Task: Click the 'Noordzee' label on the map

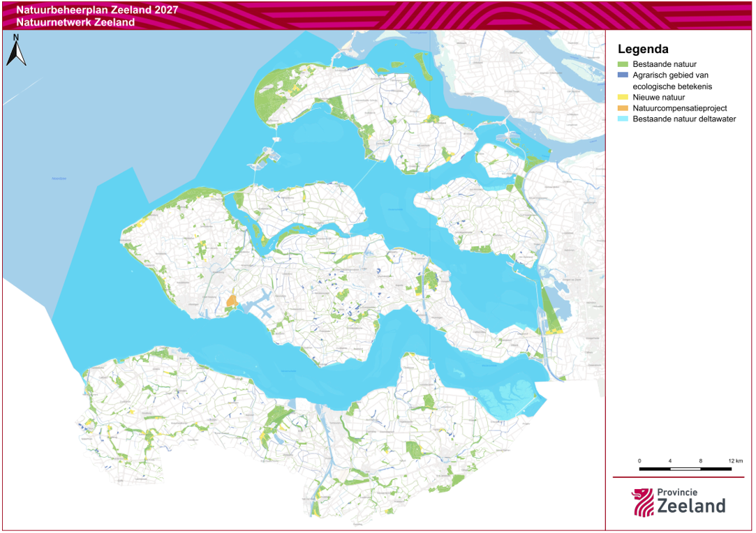Action: (59, 179)
